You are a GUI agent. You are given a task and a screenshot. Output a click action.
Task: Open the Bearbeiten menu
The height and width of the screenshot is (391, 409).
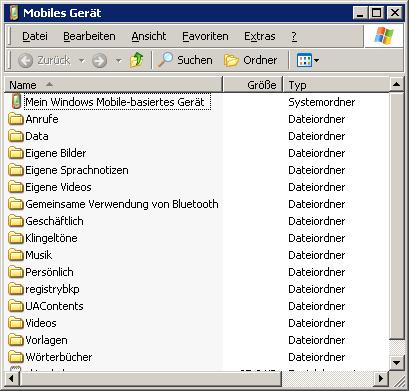coord(89,36)
